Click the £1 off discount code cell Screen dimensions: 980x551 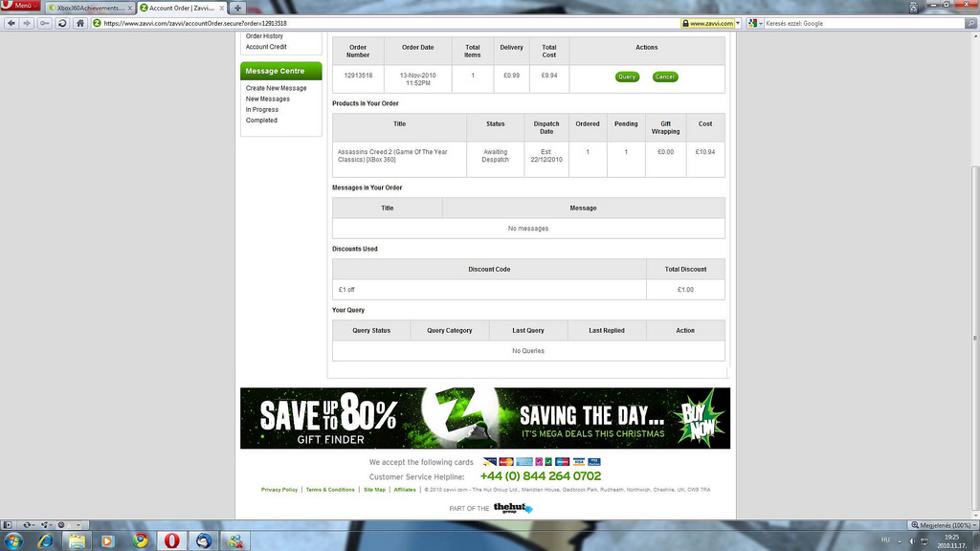click(x=489, y=290)
